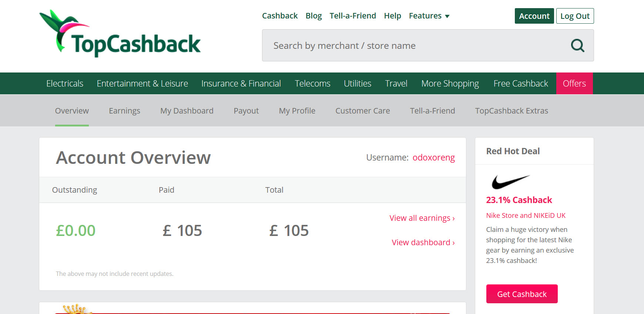Expand the Features dropdown menu
The height and width of the screenshot is (314, 644).
(429, 16)
